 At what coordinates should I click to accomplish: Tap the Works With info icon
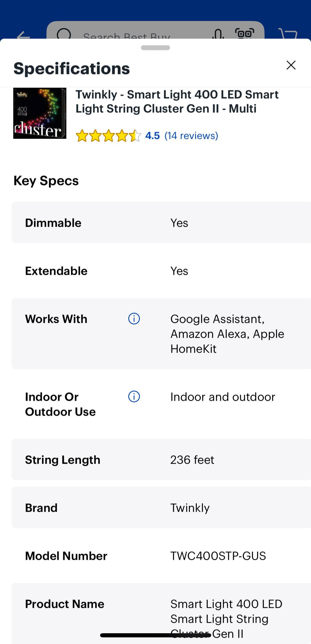134,319
